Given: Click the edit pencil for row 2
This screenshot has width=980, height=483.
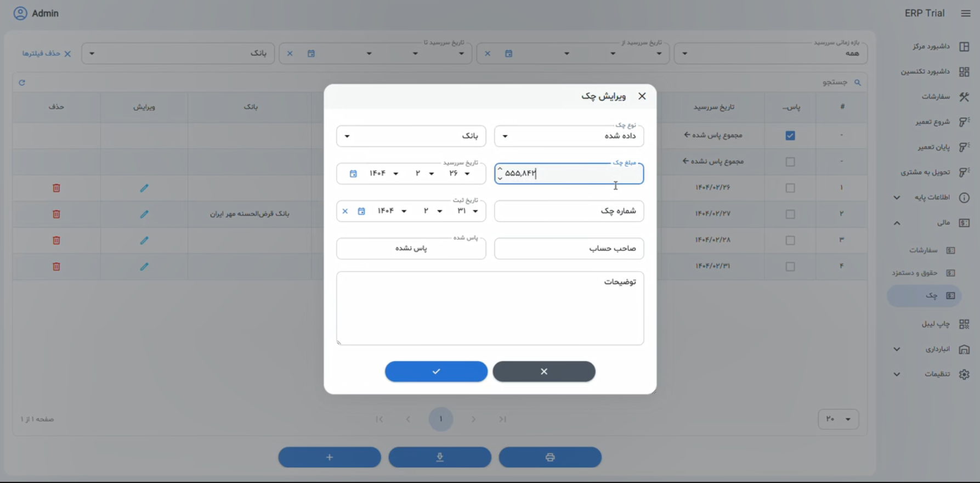Looking at the screenshot, I should coord(144,214).
